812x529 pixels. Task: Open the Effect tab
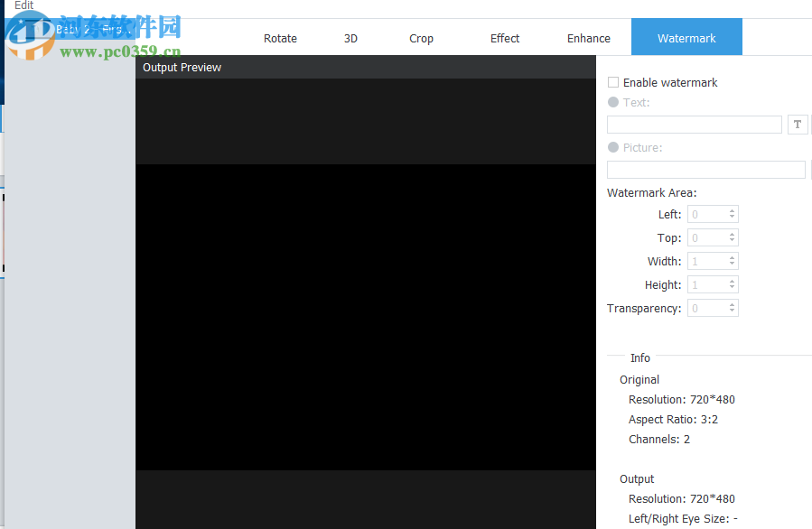(x=505, y=38)
